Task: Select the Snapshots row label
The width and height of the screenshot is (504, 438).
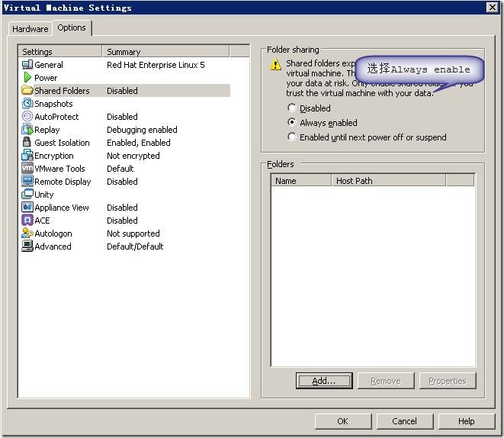Action: (53, 104)
